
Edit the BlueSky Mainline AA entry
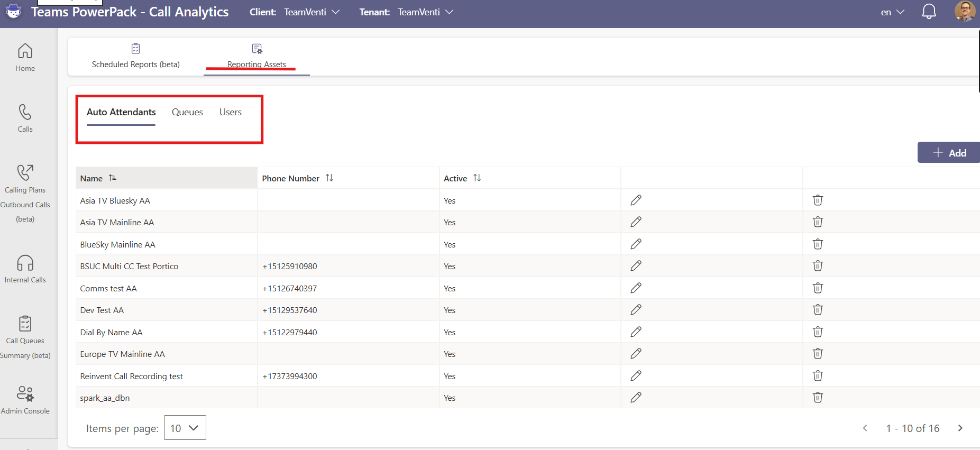tap(636, 244)
